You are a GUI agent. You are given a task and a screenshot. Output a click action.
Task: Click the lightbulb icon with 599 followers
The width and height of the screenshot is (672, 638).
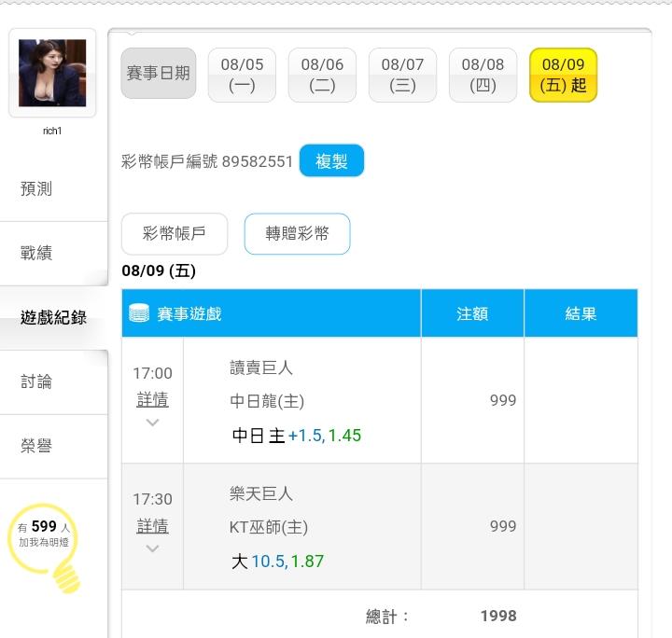pyautogui.click(x=44, y=548)
